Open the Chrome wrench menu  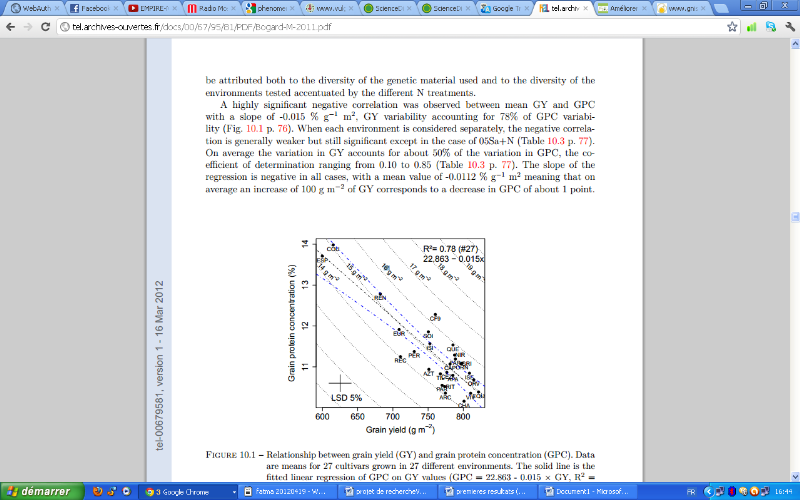click(790, 27)
